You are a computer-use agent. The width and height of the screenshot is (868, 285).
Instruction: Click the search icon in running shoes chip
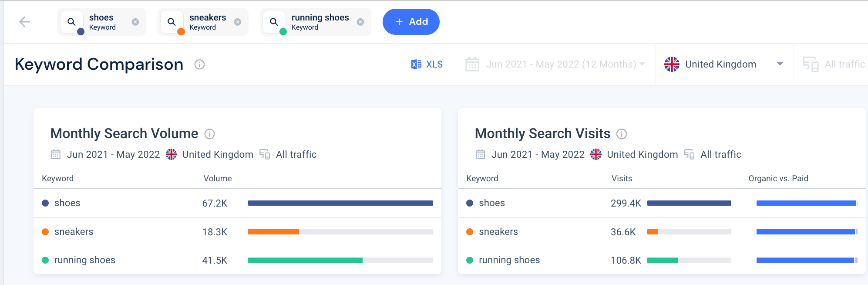tap(274, 22)
